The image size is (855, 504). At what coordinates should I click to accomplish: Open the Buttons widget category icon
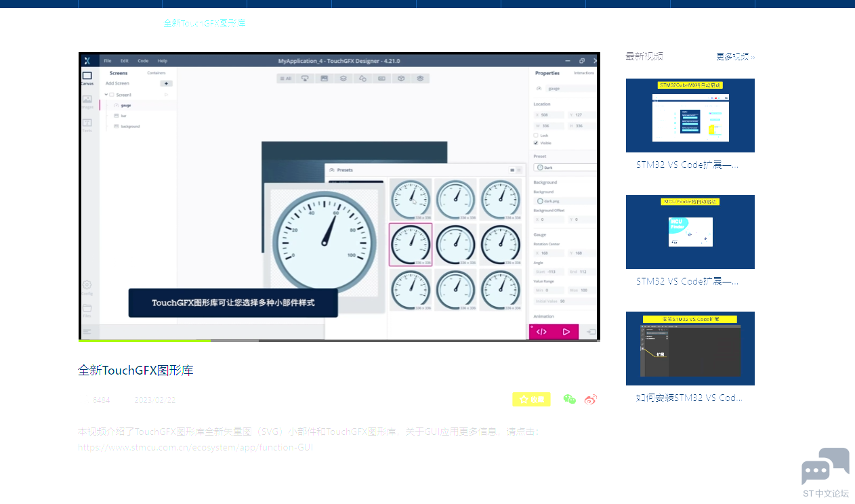click(x=305, y=79)
